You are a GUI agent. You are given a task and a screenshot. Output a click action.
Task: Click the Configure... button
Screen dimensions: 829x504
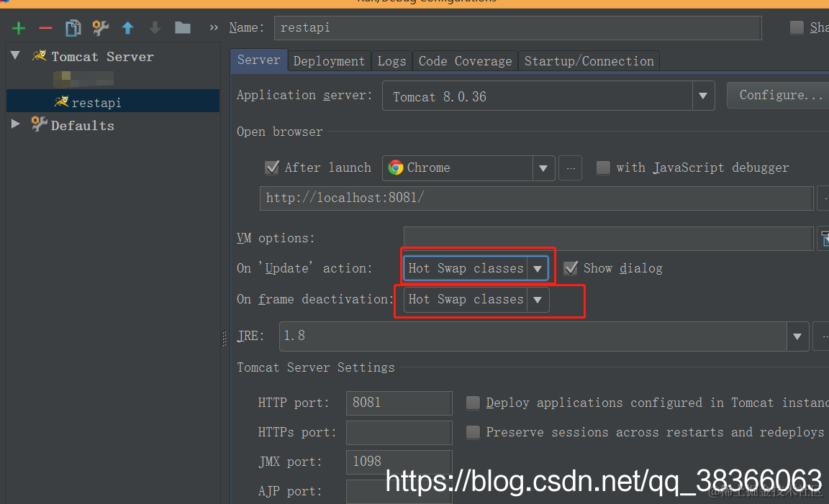(778, 95)
